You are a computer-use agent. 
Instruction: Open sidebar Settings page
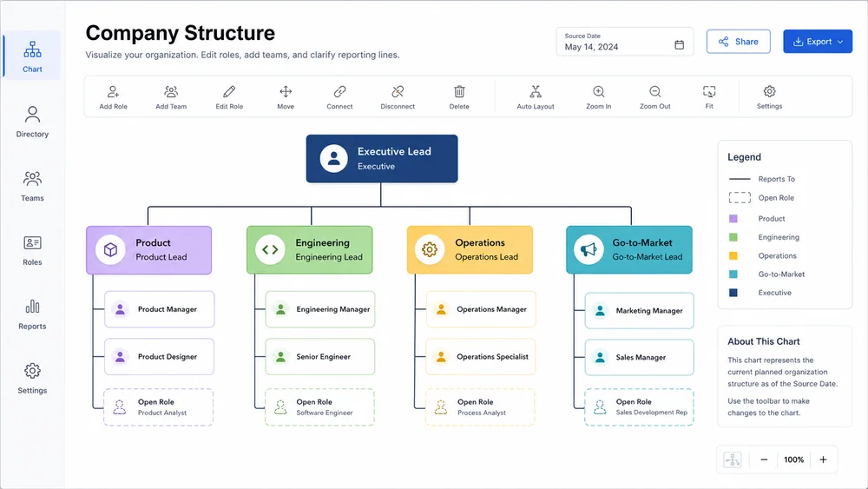click(x=32, y=379)
